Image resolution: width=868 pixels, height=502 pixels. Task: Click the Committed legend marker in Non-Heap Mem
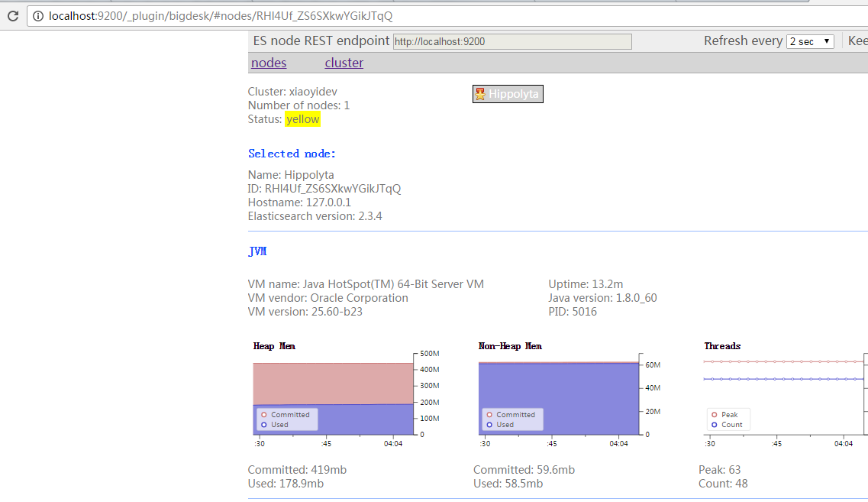pos(489,415)
